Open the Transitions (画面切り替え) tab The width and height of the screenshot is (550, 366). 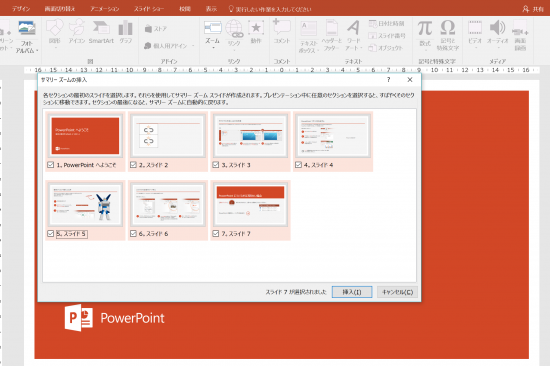tap(60, 9)
